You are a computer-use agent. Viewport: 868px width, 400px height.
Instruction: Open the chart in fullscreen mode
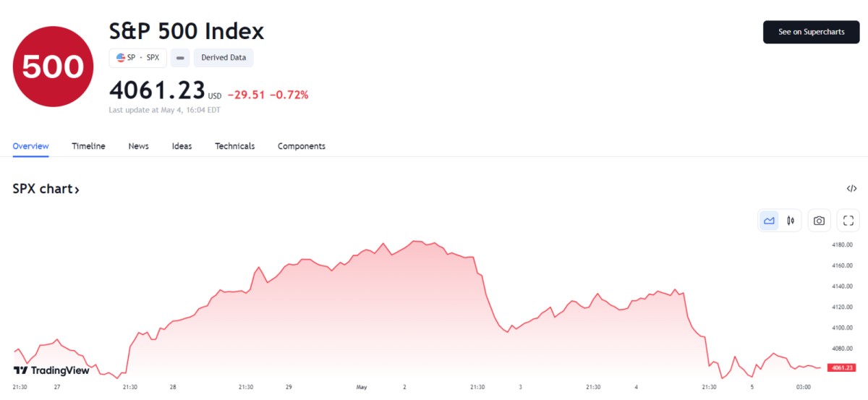(x=848, y=221)
